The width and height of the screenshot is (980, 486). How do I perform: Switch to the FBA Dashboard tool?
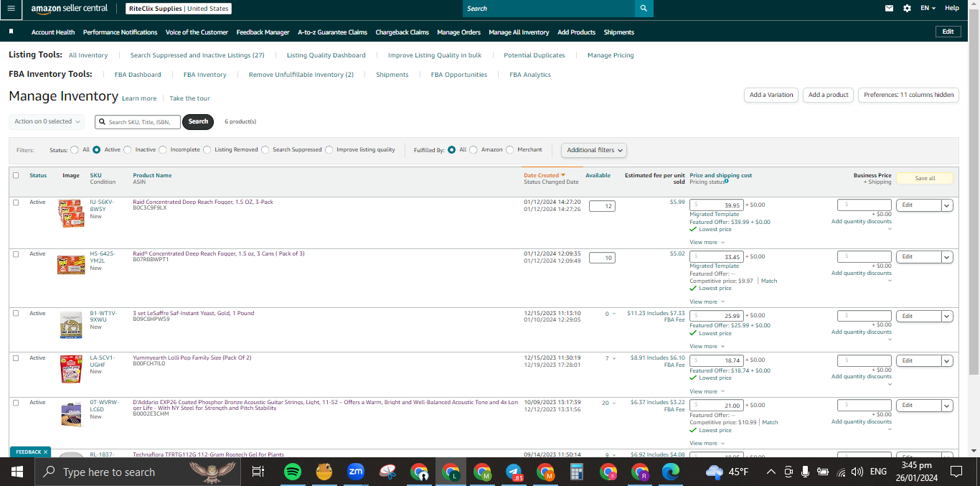pyautogui.click(x=138, y=75)
